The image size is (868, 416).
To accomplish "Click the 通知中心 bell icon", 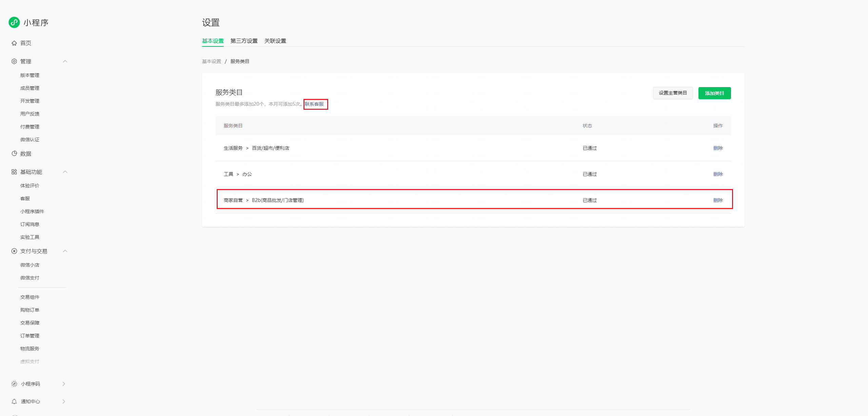I will coord(14,401).
